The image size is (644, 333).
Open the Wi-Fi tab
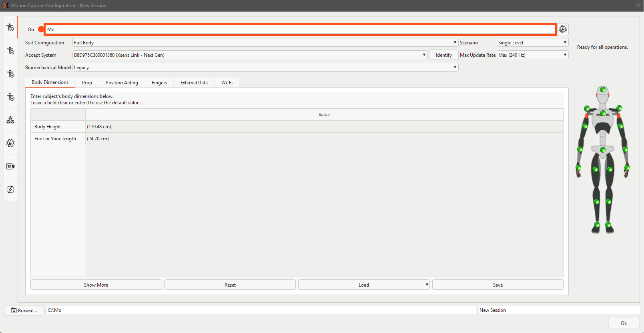click(227, 83)
